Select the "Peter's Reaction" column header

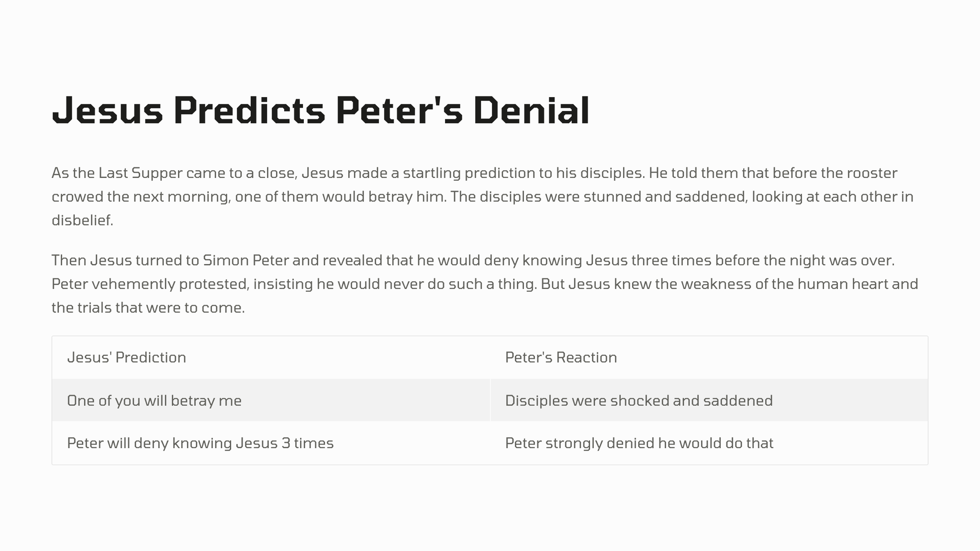point(561,358)
